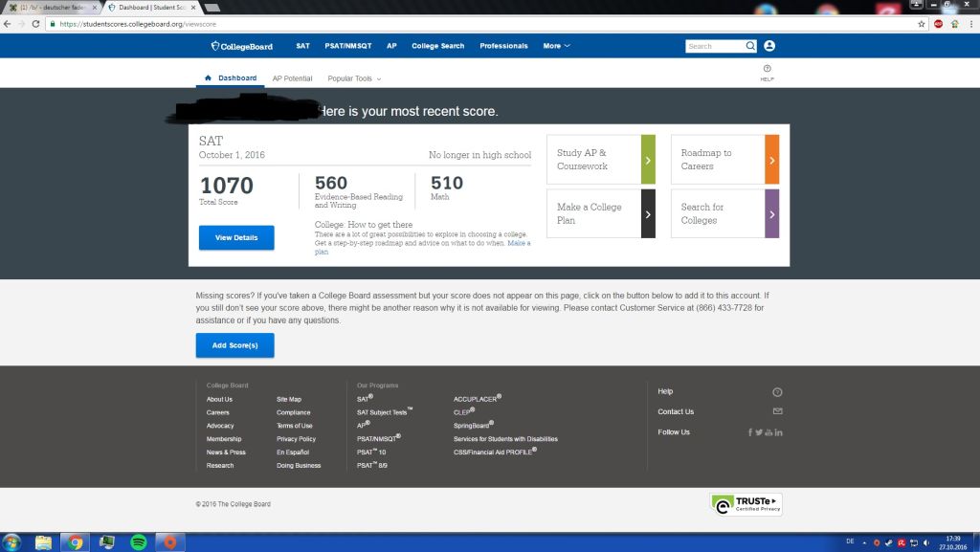Viewport: 980px width, 552px height.
Task: Open Search for Colleges purple arrow
Action: (772, 214)
